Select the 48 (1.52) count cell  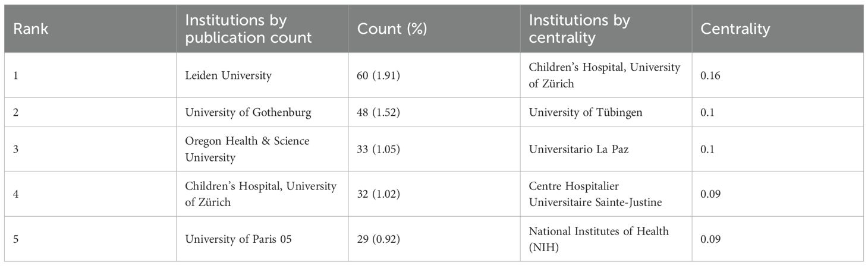point(379,112)
